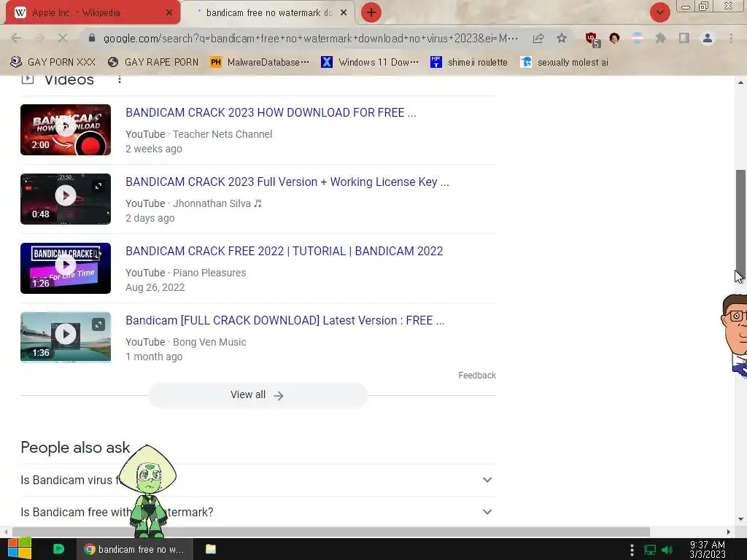Open File Explorer folder in taskbar

tap(211, 549)
